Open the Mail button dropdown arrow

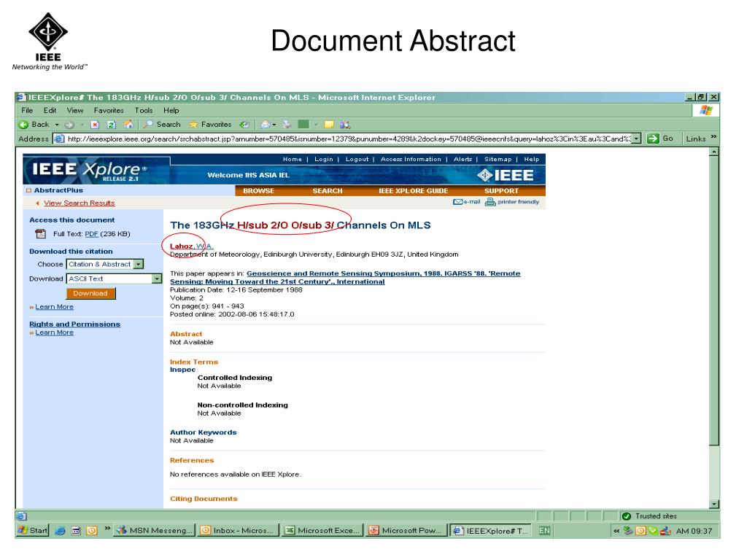274,125
